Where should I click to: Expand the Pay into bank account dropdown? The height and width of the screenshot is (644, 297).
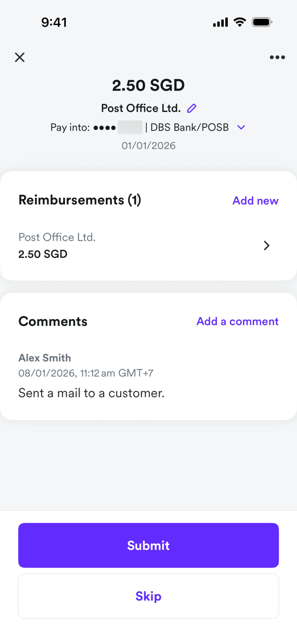point(241,127)
